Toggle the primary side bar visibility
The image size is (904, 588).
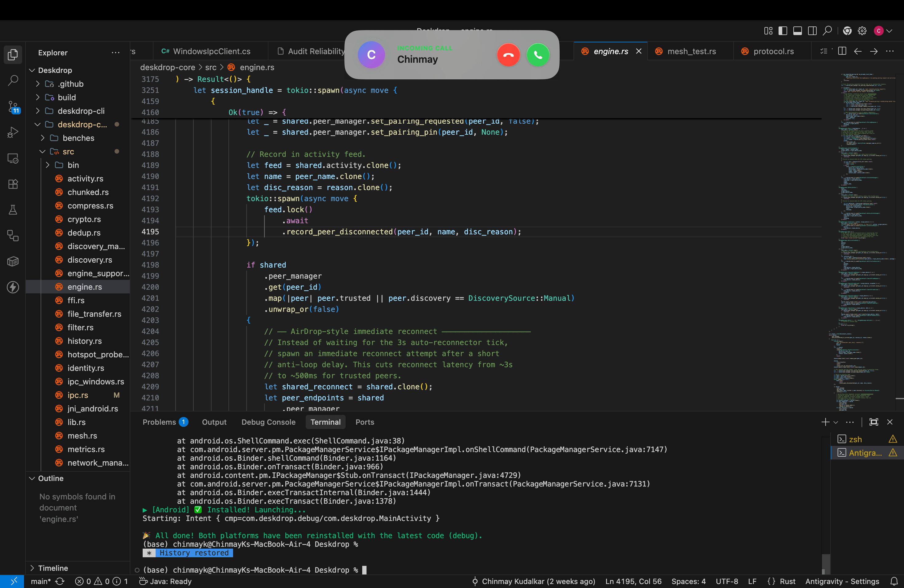point(783,31)
